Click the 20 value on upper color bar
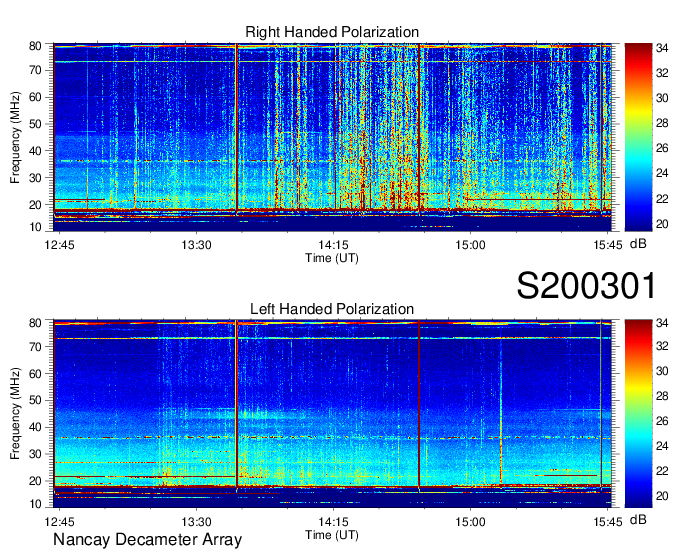Image resolution: width=680 pixels, height=552 pixels. coord(662,224)
